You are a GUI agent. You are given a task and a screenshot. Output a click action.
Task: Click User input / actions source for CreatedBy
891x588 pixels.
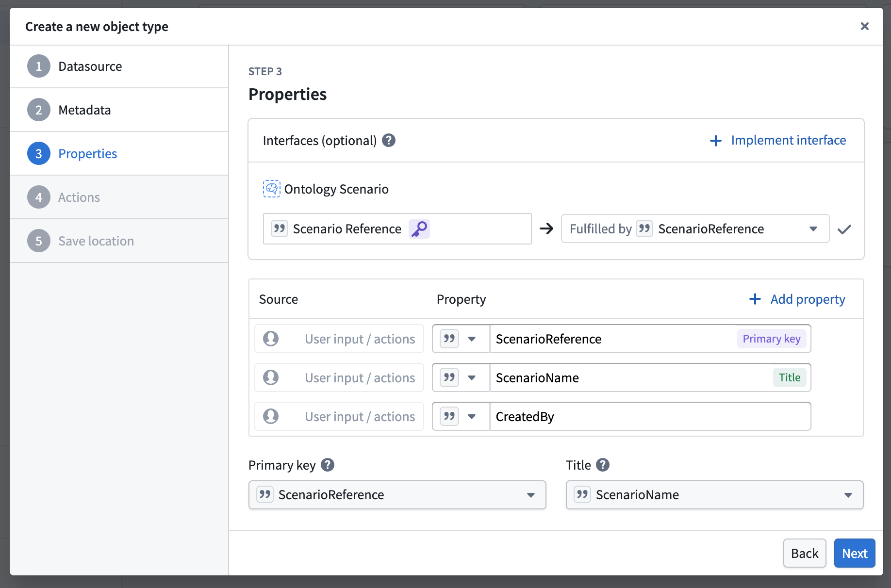[339, 416]
